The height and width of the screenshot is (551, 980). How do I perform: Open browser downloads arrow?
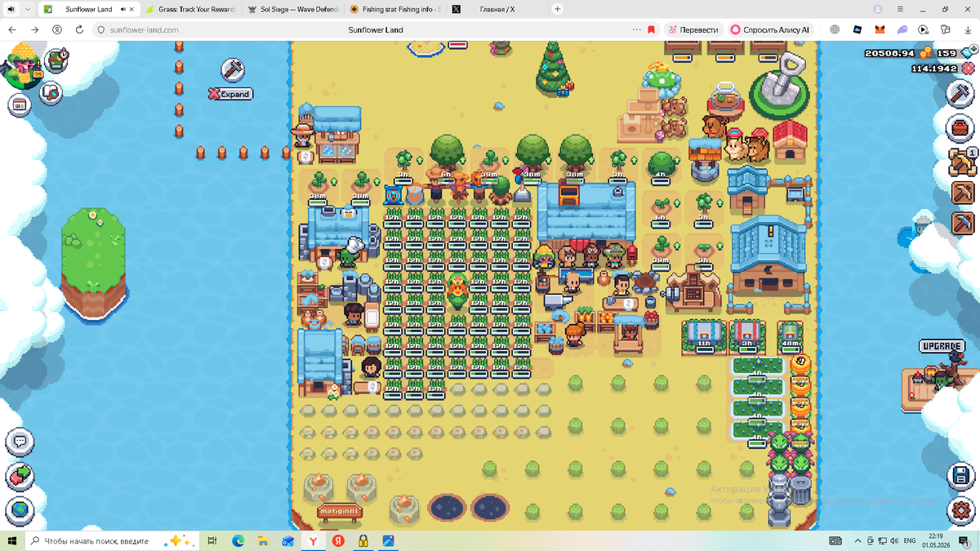tap(967, 29)
